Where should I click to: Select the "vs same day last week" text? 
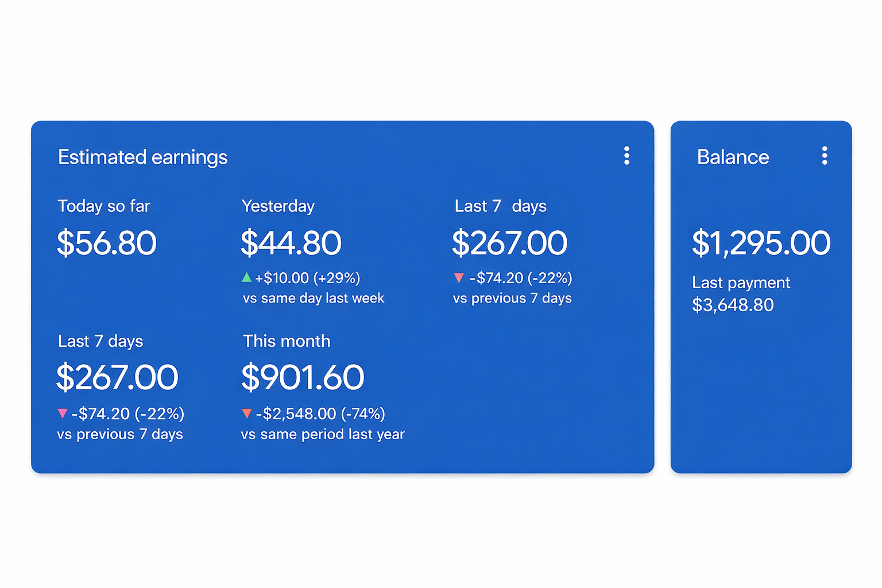314,299
